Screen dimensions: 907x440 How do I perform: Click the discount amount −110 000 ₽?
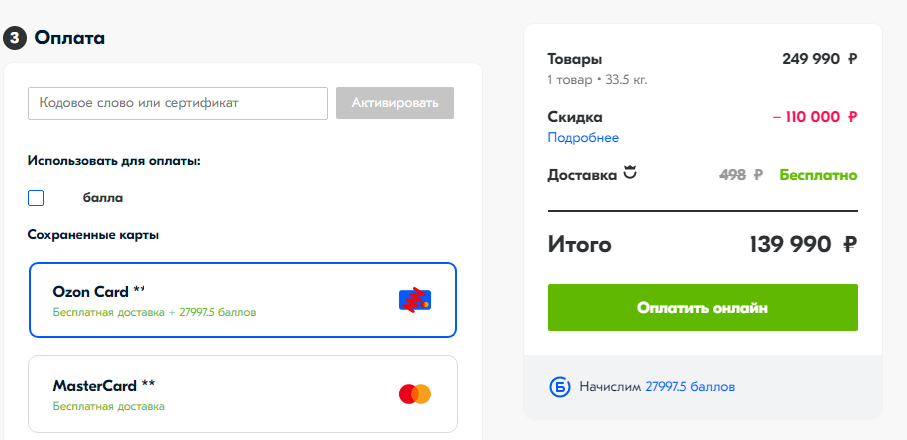[x=815, y=117]
